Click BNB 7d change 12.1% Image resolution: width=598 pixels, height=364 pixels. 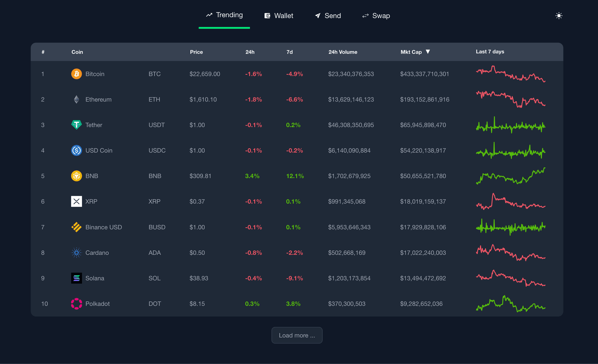[x=295, y=176]
